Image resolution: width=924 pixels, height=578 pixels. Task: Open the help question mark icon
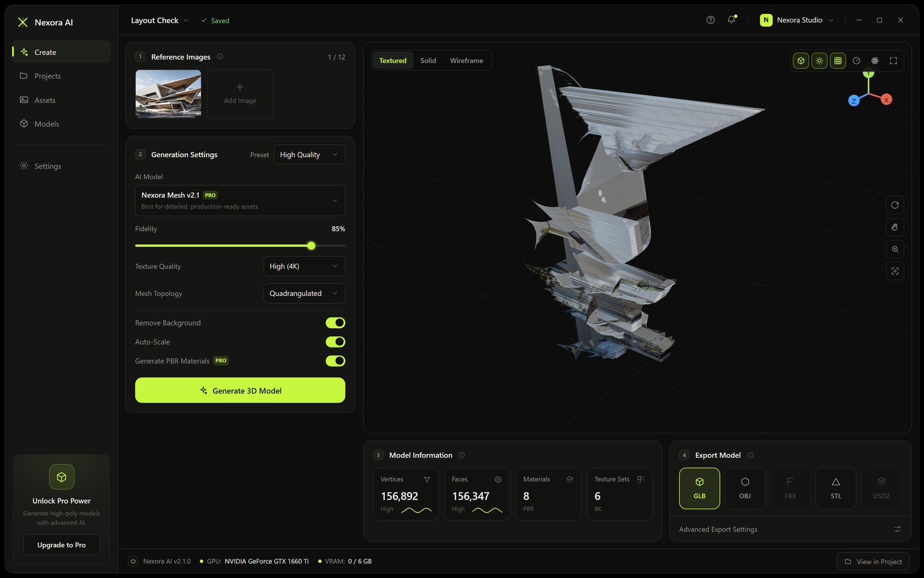click(711, 20)
